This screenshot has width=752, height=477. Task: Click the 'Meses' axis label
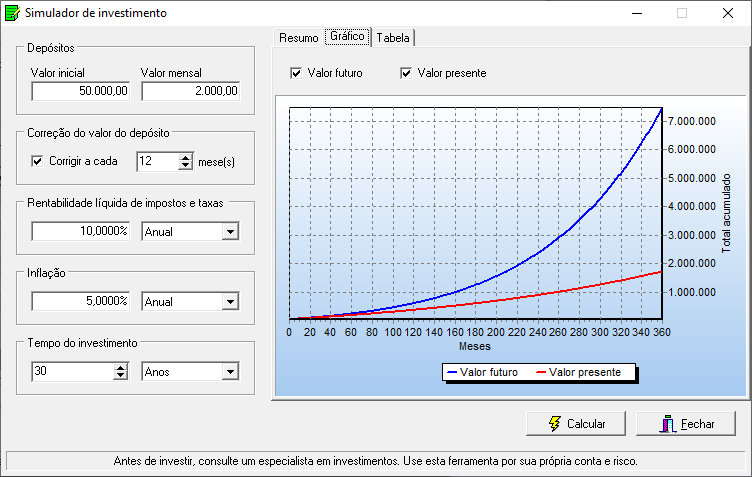(x=475, y=346)
